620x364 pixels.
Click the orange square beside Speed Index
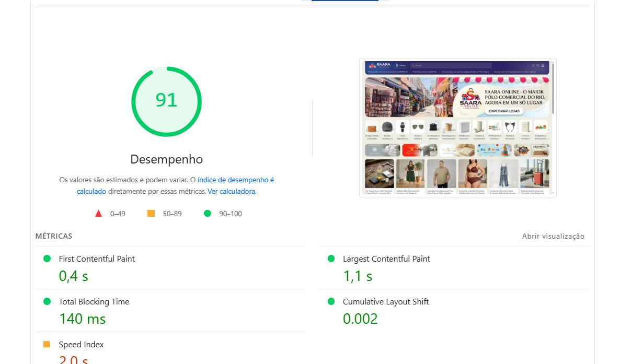point(47,344)
